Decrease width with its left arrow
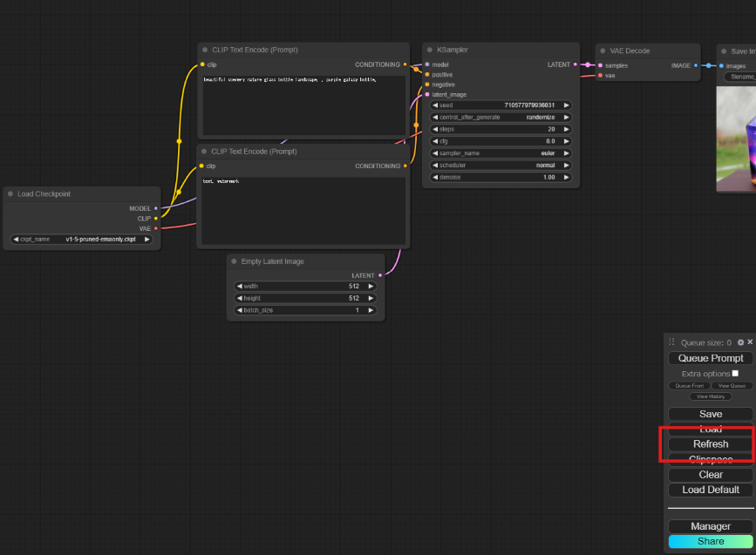This screenshot has width=756, height=555. pos(239,286)
